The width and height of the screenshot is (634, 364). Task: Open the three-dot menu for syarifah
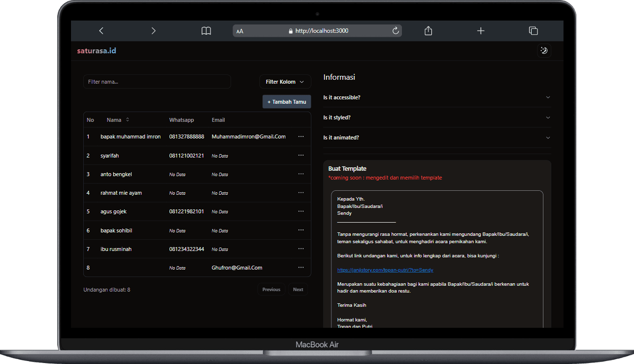point(301,156)
